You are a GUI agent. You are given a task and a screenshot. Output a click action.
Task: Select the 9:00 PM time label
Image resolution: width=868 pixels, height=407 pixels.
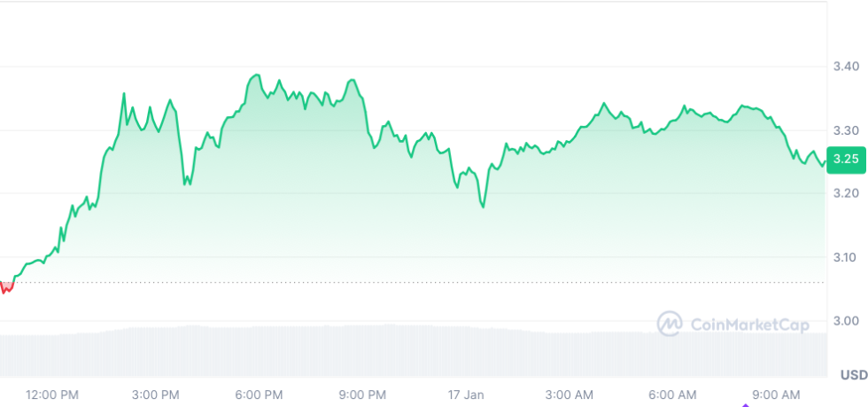coord(363,394)
